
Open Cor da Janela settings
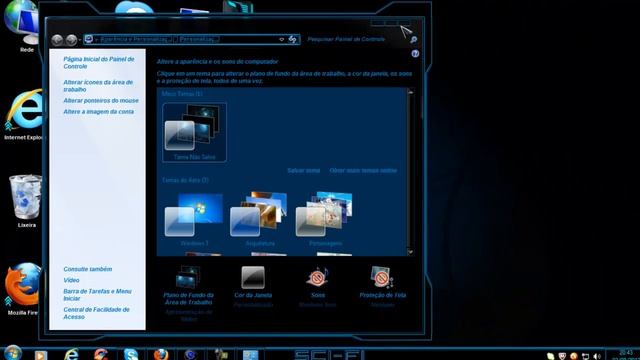point(253,282)
